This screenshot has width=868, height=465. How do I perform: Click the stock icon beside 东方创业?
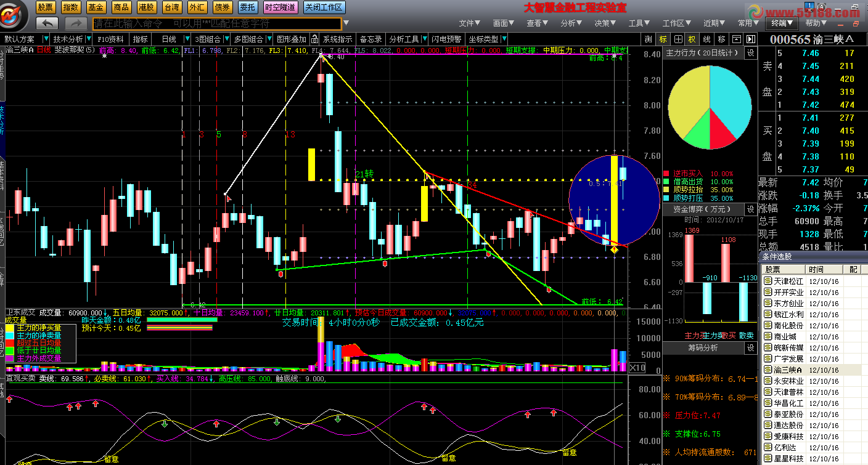coord(768,303)
